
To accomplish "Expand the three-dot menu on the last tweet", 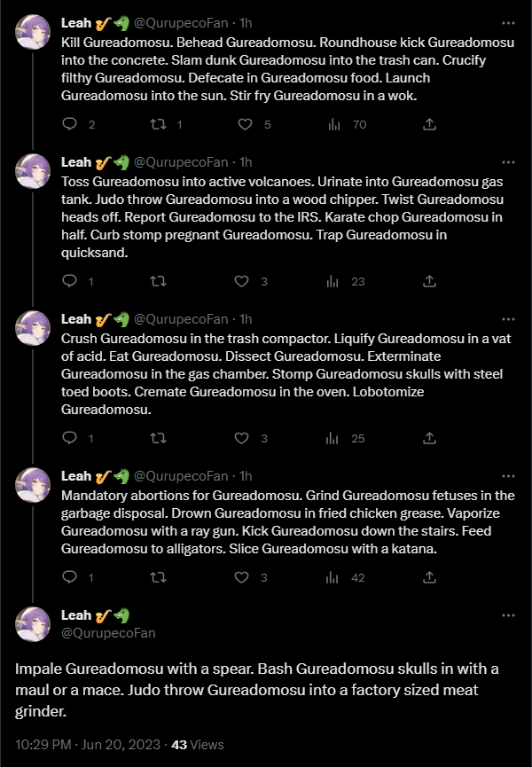I will click(x=508, y=614).
